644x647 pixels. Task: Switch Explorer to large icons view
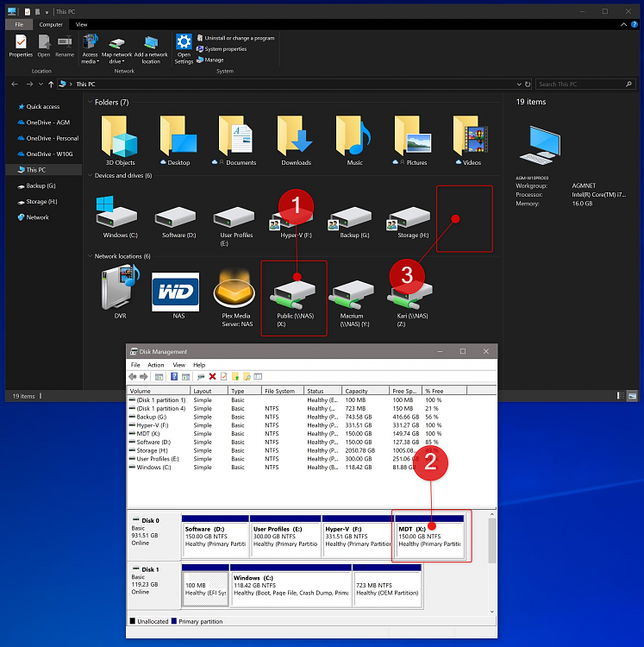632,396
